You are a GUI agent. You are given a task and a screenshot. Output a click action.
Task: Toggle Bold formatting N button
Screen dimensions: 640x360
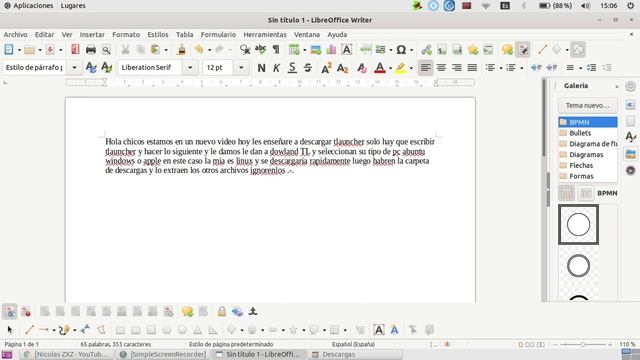[261, 68]
